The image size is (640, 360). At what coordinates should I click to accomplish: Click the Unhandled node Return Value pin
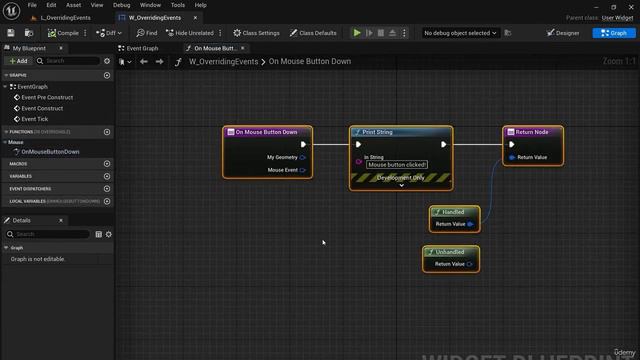pos(469,264)
